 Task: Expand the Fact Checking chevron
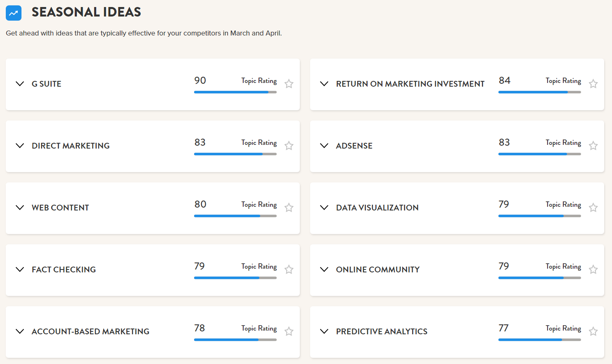coord(20,269)
